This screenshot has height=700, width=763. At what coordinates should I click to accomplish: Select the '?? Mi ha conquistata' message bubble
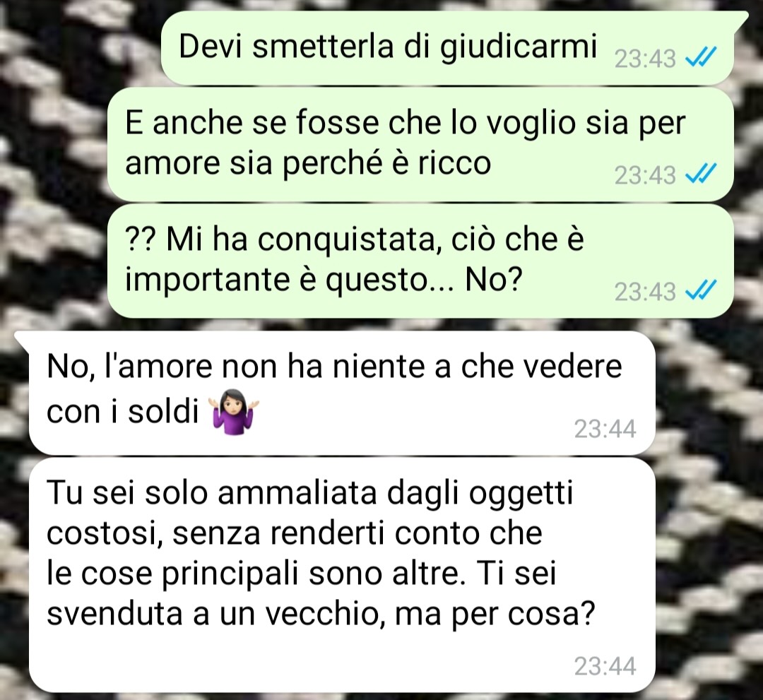point(420,260)
